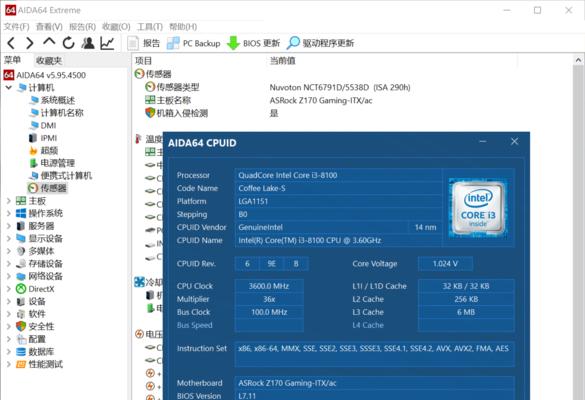The image size is (585, 400).
Task: Expand the DirectX tree node
Action: (x=9, y=289)
